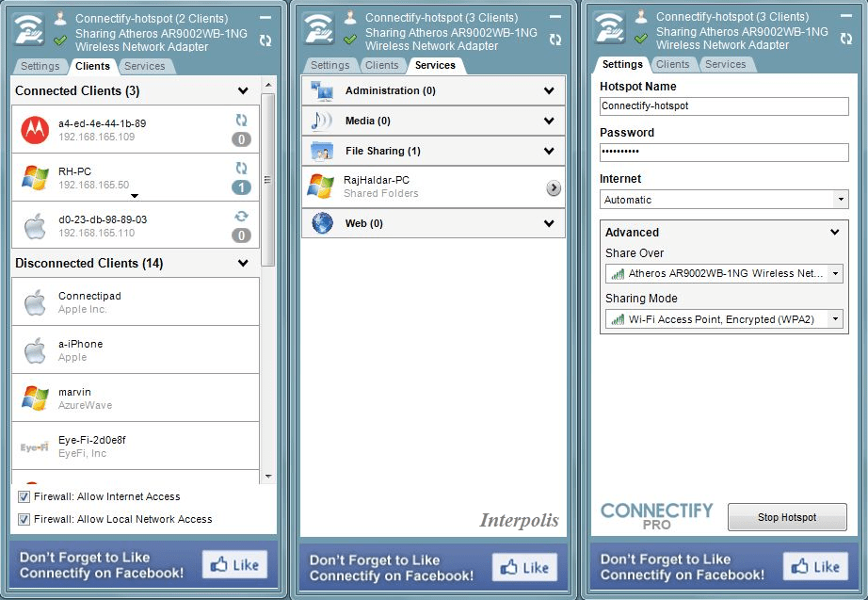Click the File Sharing folder icon

tap(322, 152)
